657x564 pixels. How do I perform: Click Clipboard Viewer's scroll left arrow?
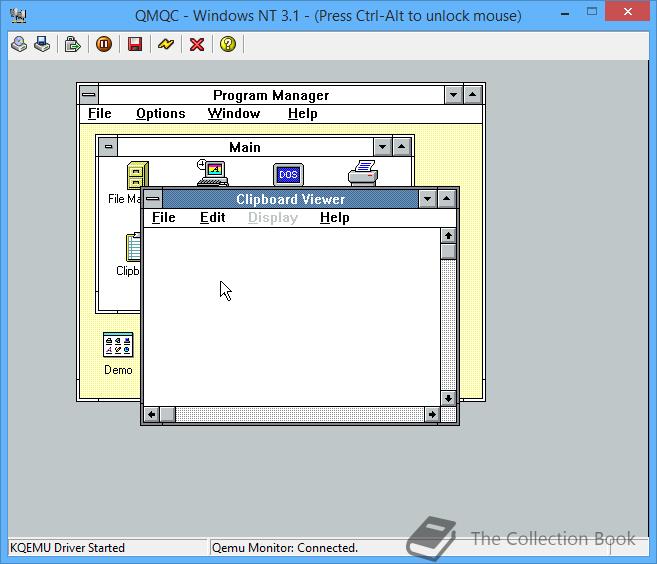pyautogui.click(x=152, y=415)
